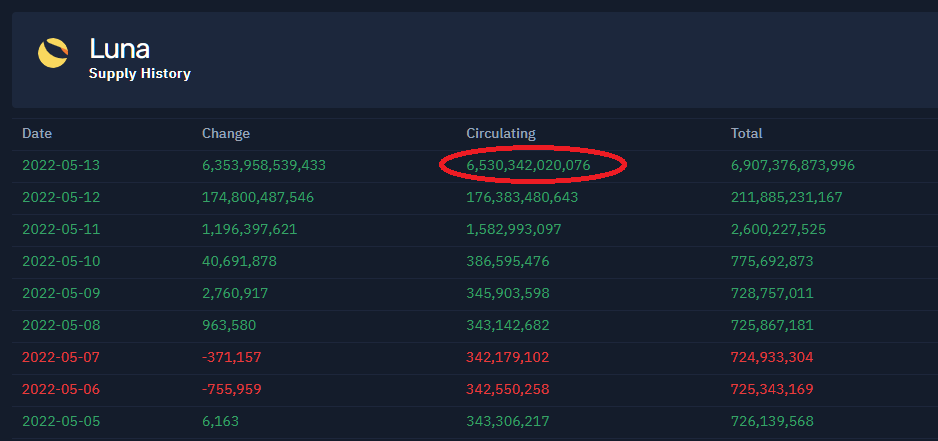The height and width of the screenshot is (441, 938).
Task: Select date cell 2022-05-11
Action: tap(61, 229)
